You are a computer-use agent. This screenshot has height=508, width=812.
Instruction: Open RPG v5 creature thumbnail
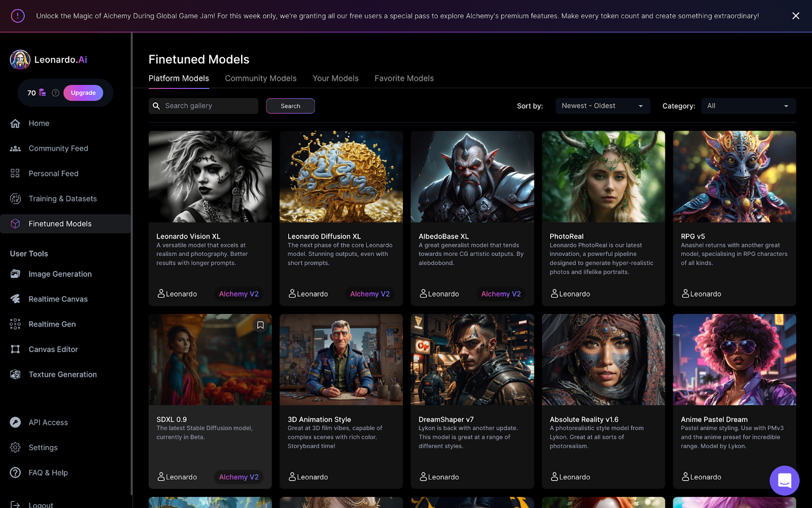pos(734,176)
